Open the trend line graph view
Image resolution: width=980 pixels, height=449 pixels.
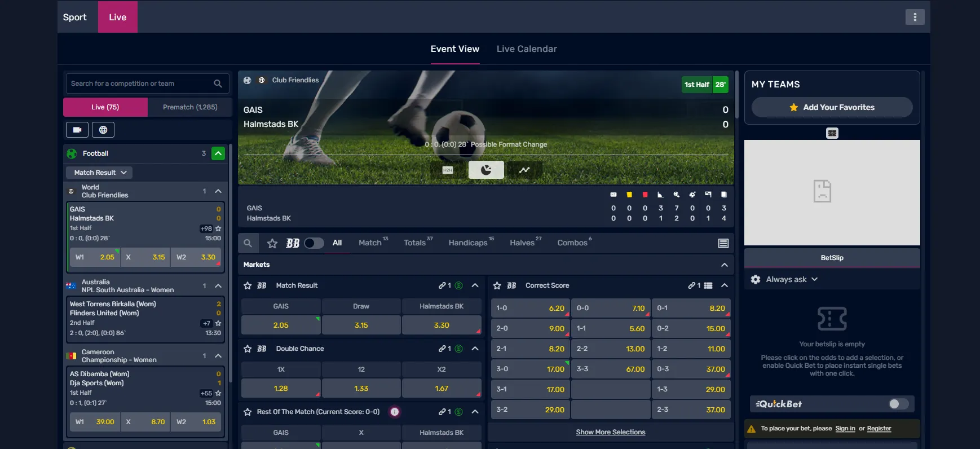(524, 170)
